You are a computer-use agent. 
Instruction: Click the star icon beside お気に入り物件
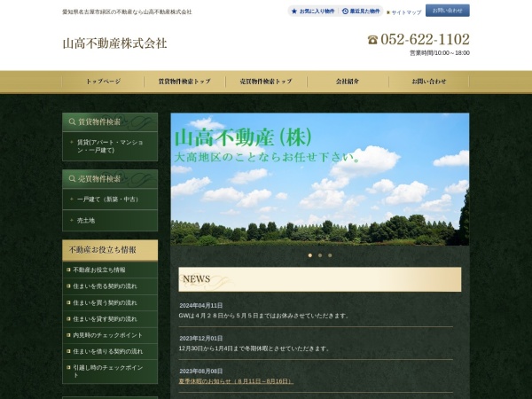[x=294, y=12]
